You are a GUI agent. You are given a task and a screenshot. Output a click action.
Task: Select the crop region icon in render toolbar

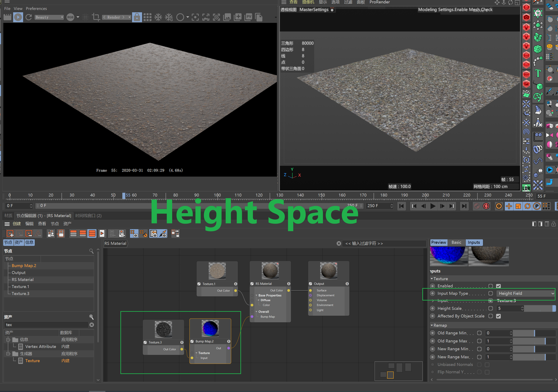point(95,17)
